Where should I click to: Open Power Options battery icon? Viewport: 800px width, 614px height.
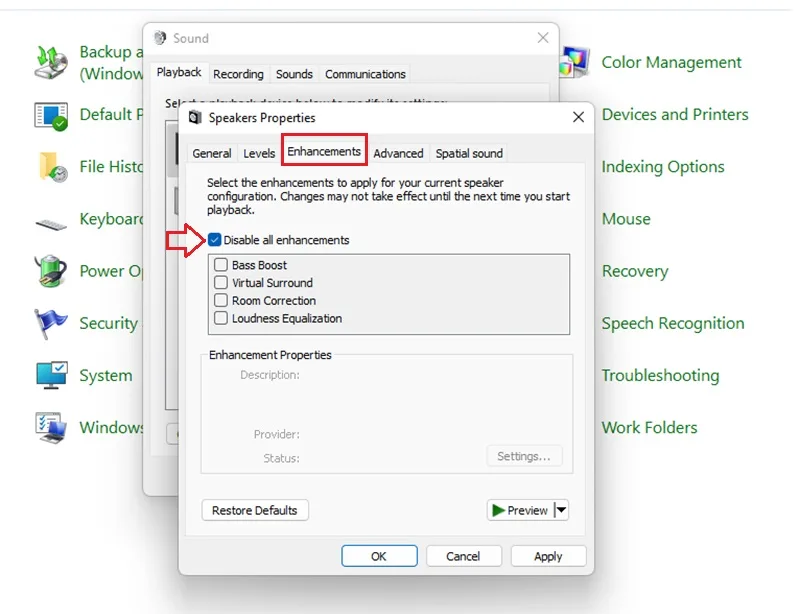51,271
